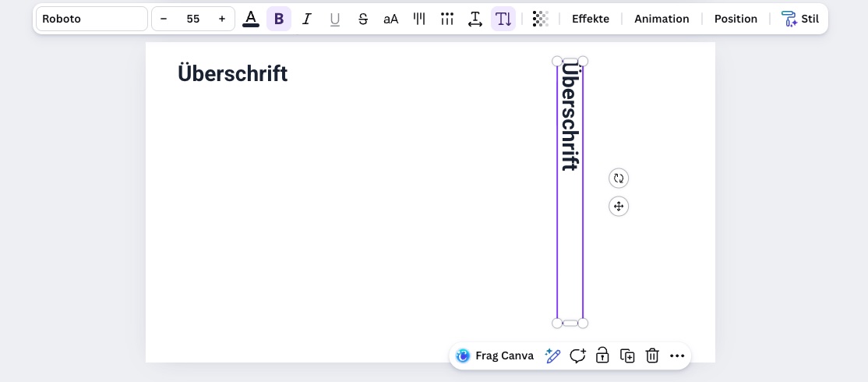Image resolution: width=868 pixels, height=382 pixels.
Task: Click the font size field showing 55
Action: (192, 19)
